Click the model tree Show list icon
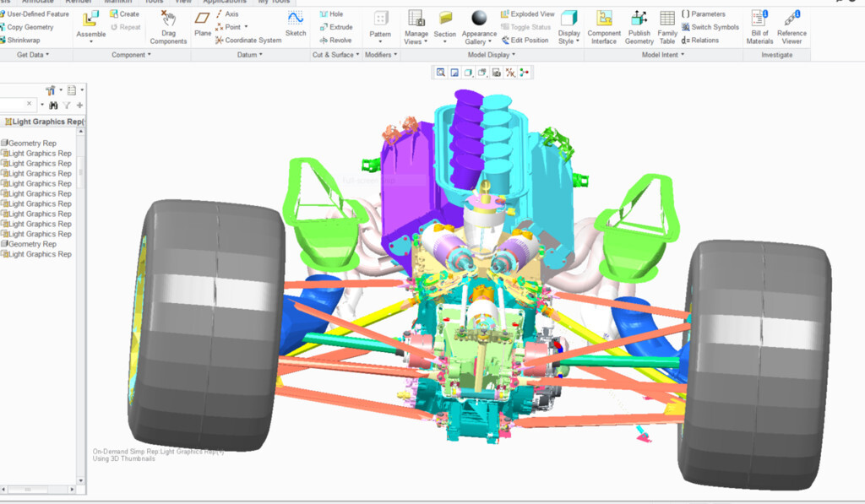 tap(72, 89)
